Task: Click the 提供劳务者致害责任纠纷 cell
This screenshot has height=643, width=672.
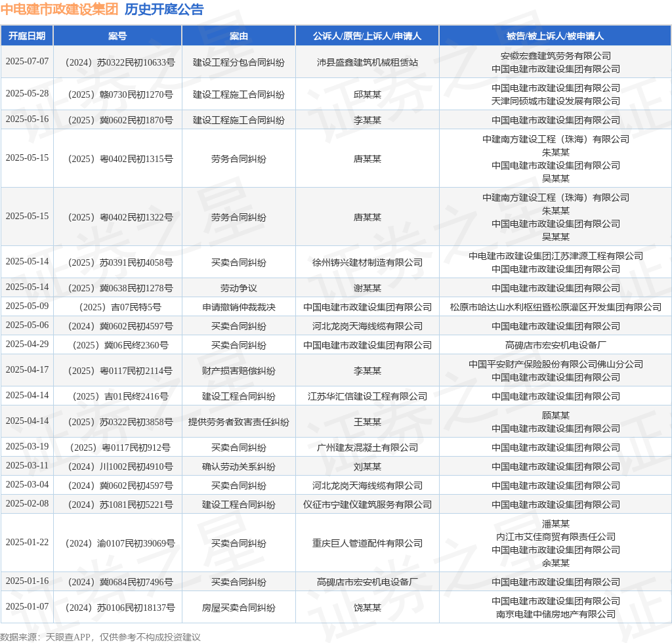Action: pos(239,422)
